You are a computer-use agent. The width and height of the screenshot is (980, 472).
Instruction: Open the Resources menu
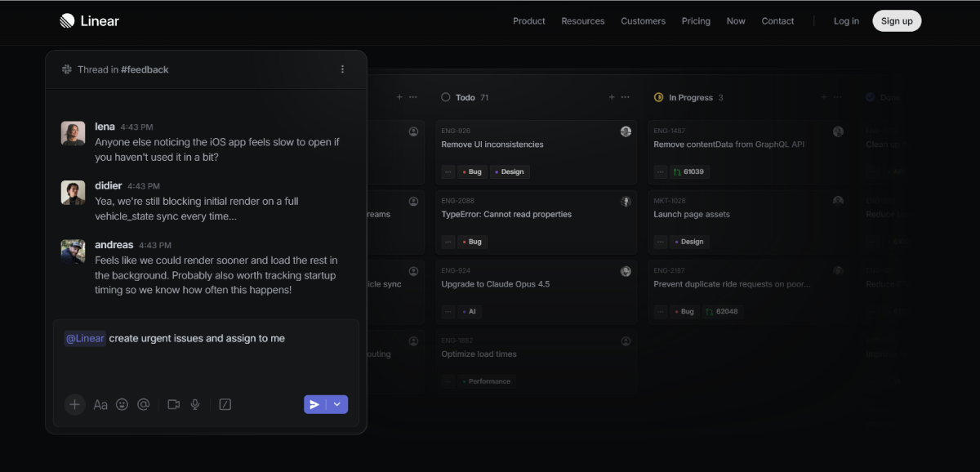[x=583, y=21]
